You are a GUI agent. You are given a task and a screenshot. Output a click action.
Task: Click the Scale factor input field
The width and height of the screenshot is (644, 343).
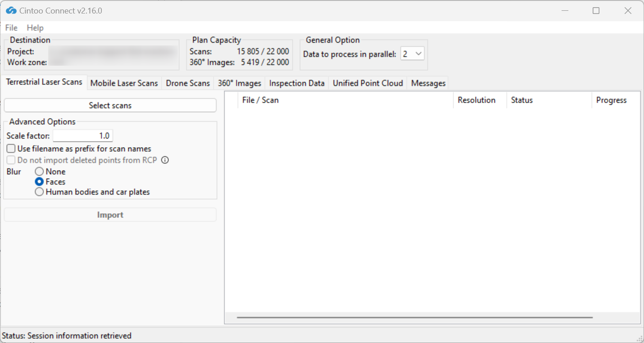(x=83, y=135)
